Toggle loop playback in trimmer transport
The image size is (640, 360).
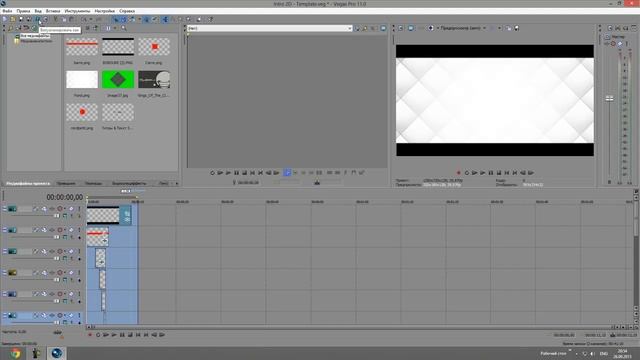[x=212, y=173]
